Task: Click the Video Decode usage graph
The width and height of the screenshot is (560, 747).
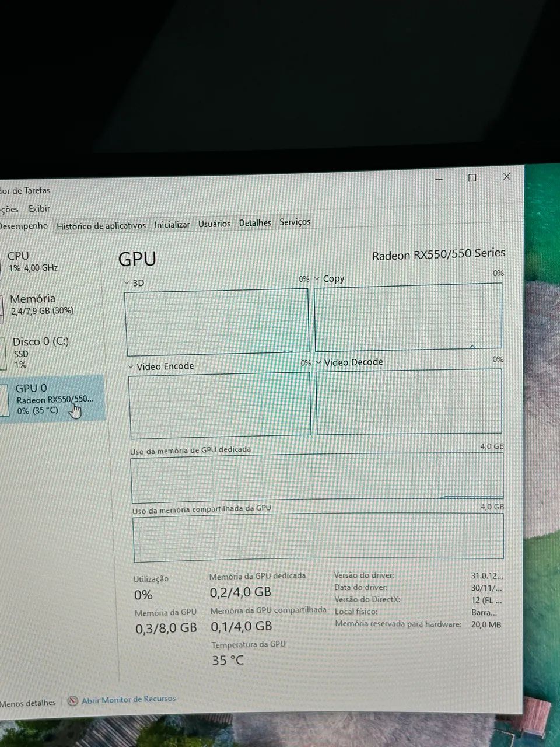Action: coord(409,402)
